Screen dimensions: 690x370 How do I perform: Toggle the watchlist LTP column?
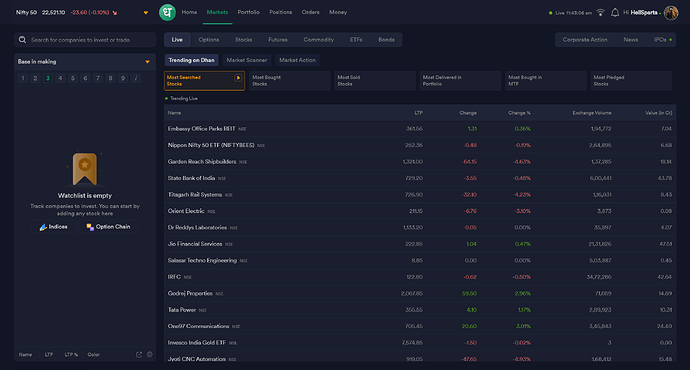tap(49, 355)
